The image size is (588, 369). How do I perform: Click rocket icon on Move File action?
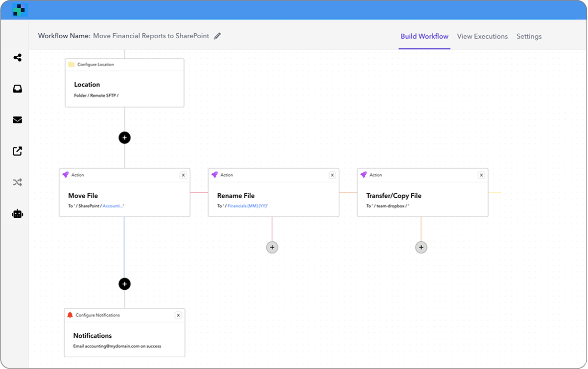(x=66, y=175)
